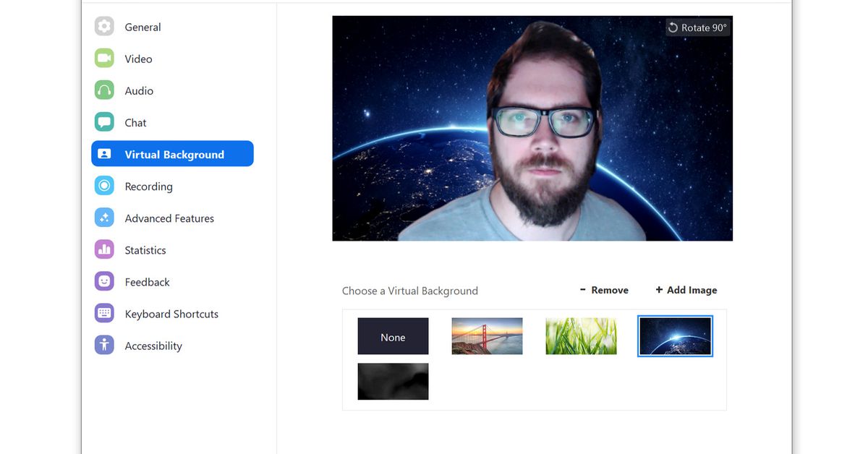Open Video settings label
Viewport: 868px width, 454px height.
click(x=138, y=59)
